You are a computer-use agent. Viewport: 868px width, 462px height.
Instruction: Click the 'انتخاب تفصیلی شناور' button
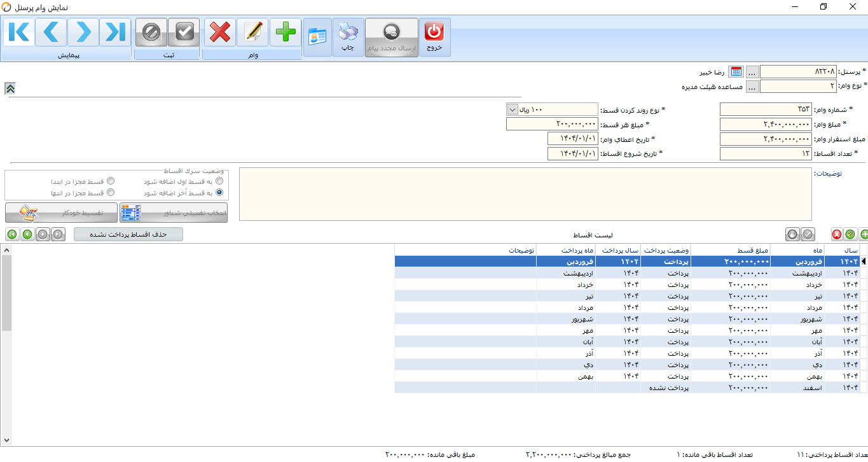click(x=174, y=213)
